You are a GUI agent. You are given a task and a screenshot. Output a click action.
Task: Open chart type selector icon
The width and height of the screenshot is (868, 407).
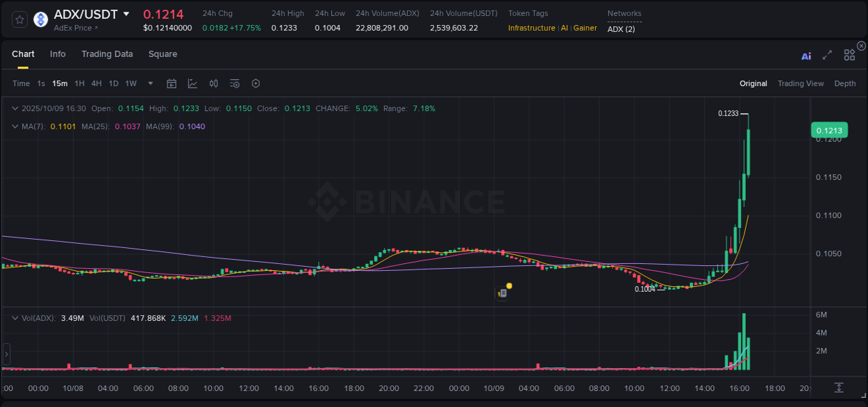192,83
